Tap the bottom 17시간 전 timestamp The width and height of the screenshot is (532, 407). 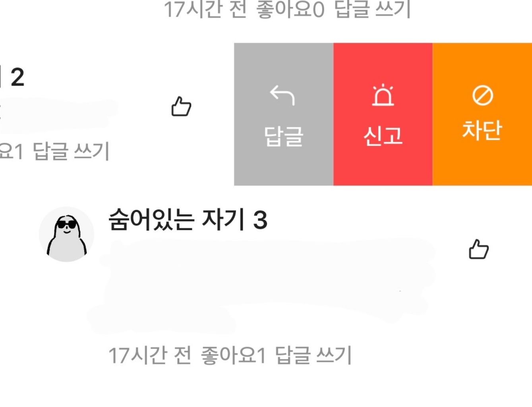150,355
